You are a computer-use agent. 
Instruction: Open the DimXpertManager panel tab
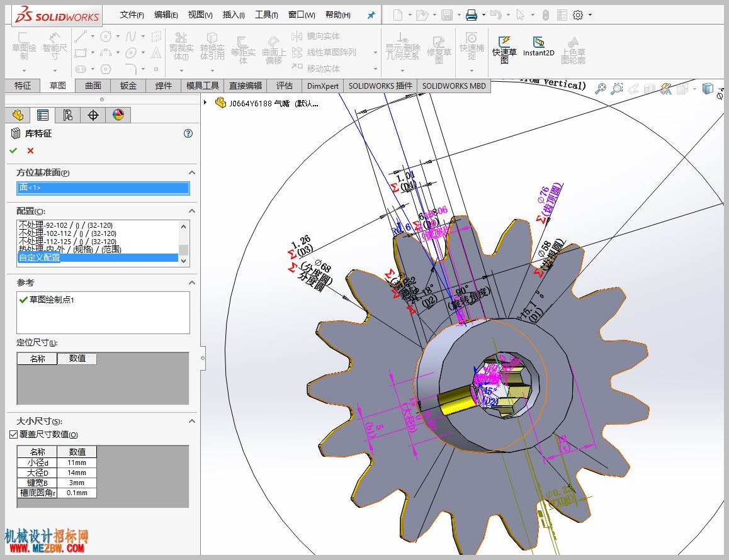click(93, 115)
